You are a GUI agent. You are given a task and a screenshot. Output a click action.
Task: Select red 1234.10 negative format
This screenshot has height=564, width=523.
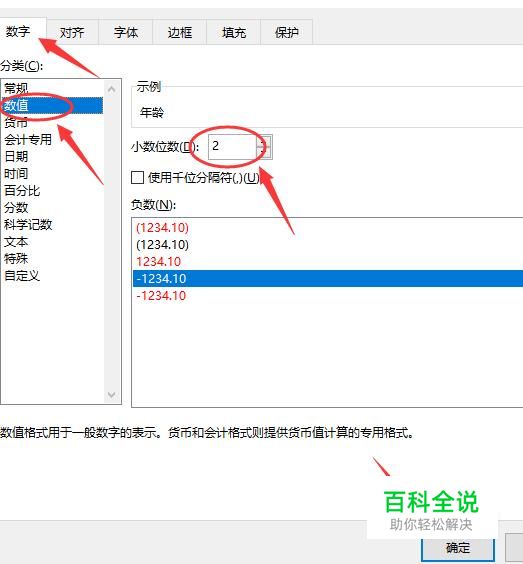click(328, 261)
